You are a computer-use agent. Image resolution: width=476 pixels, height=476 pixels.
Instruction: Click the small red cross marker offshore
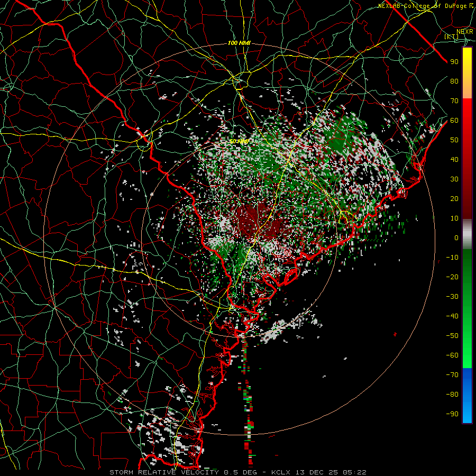395,335
